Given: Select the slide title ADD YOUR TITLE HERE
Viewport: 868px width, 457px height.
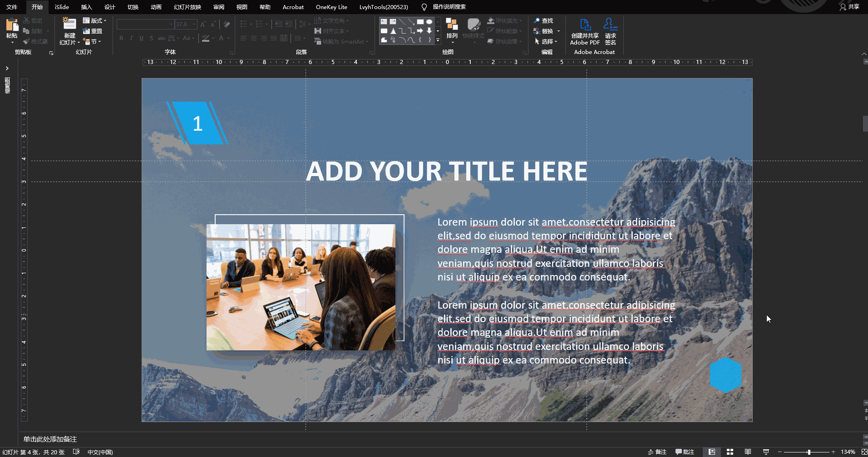Looking at the screenshot, I should click(x=447, y=172).
